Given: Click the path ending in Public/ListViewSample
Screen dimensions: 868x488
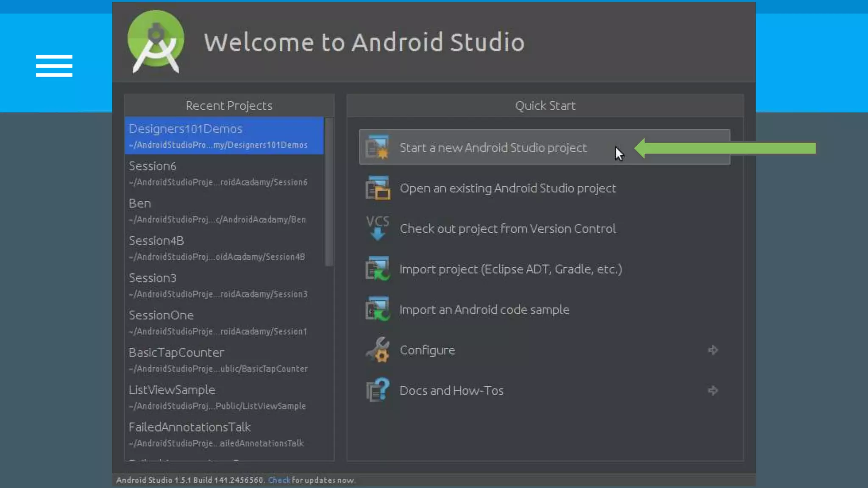Looking at the screenshot, I should click(217, 406).
